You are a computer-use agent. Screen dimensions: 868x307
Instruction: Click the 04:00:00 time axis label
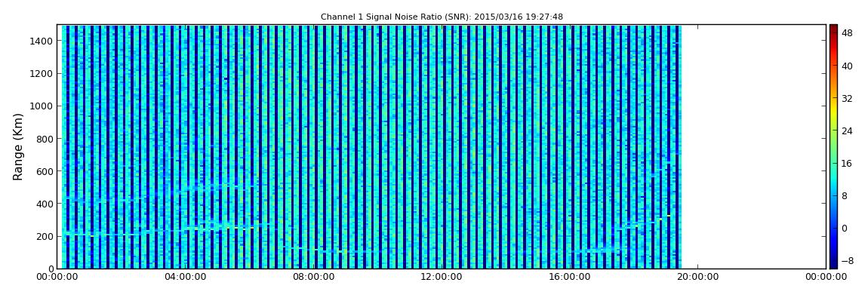coord(187,277)
